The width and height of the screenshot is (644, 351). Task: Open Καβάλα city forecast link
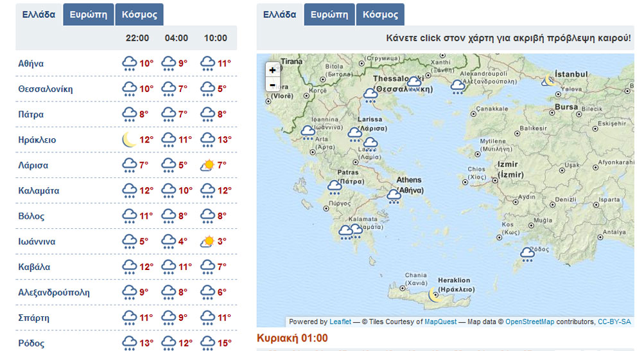click(x=34, y=267)
